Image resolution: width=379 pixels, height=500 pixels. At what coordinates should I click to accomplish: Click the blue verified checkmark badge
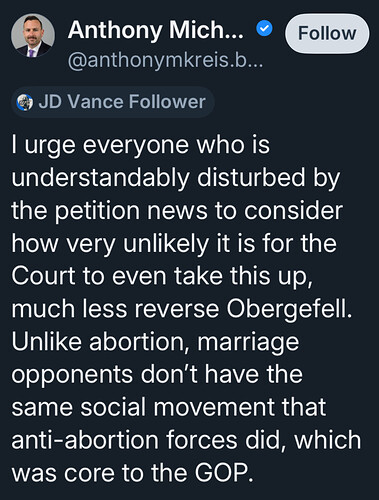tap(264, 29)
